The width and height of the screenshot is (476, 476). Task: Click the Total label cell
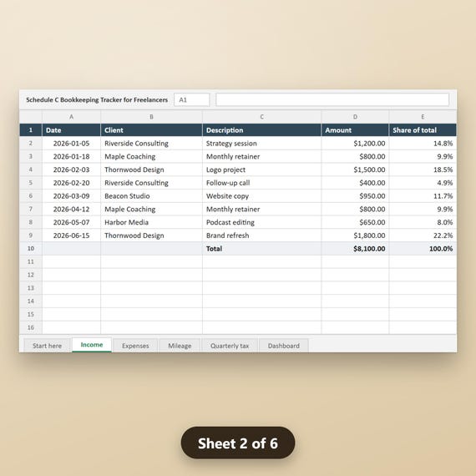[261, 248]
